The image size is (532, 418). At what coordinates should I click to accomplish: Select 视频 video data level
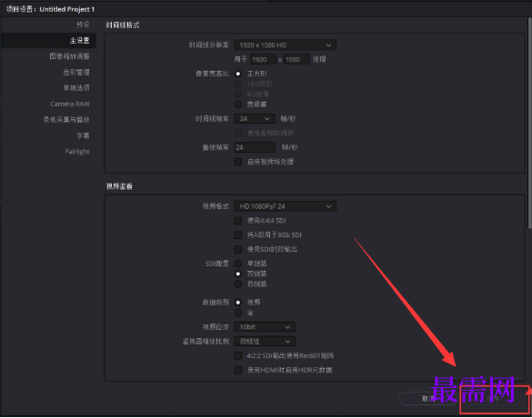[238, 302]
